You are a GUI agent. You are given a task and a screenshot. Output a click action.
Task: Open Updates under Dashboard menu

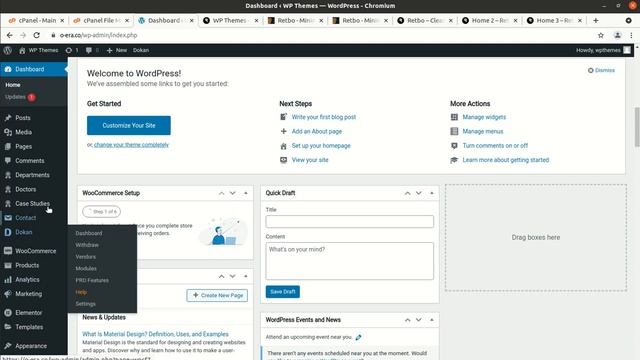click(20, 97)
